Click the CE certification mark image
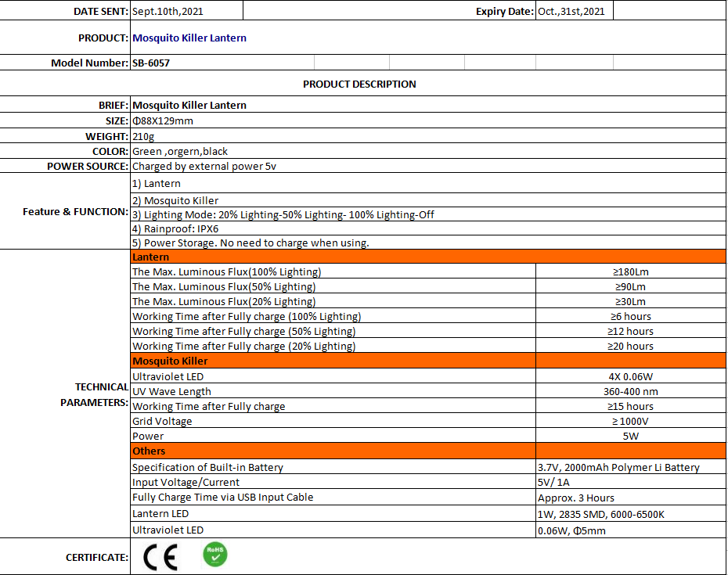The image size is (728, 575). pos(160,556)
